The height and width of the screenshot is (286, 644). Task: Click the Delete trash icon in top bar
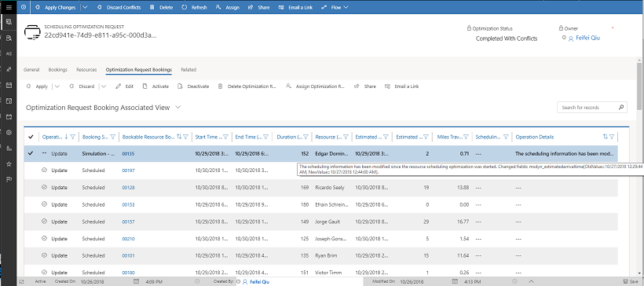152,7
